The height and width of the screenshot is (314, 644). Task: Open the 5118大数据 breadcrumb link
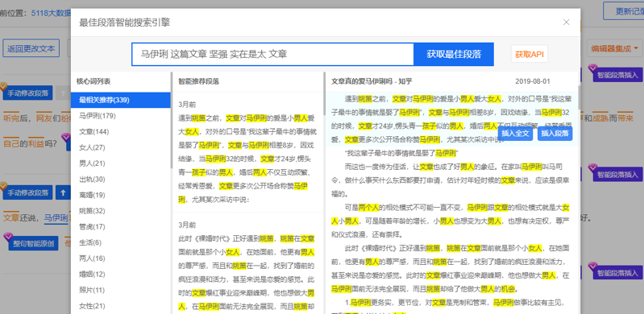(51, 13)
